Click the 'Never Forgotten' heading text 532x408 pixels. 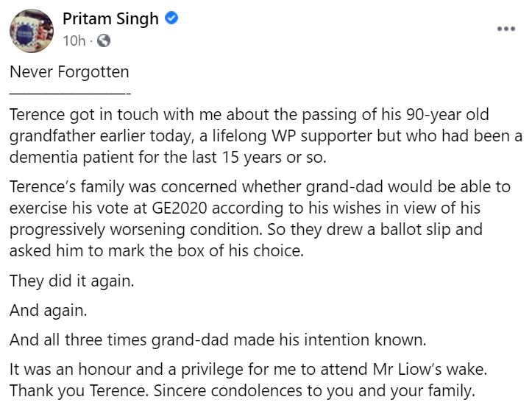(x=69, y=72)
